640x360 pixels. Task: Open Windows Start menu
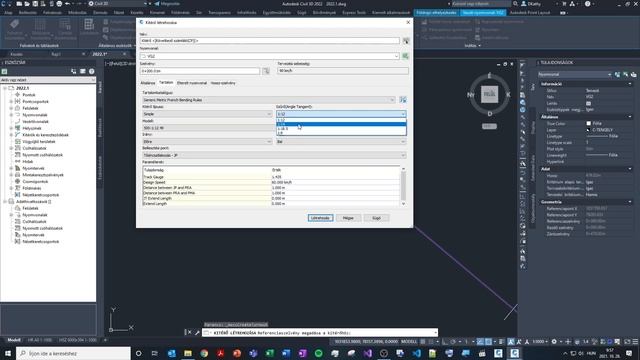point(8,353)
